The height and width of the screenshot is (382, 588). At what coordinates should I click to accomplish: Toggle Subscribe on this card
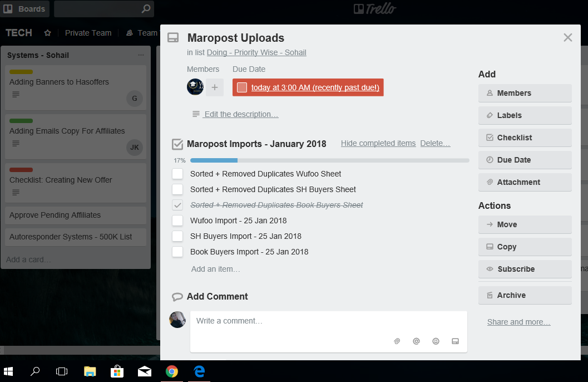(x=525, y=269)
